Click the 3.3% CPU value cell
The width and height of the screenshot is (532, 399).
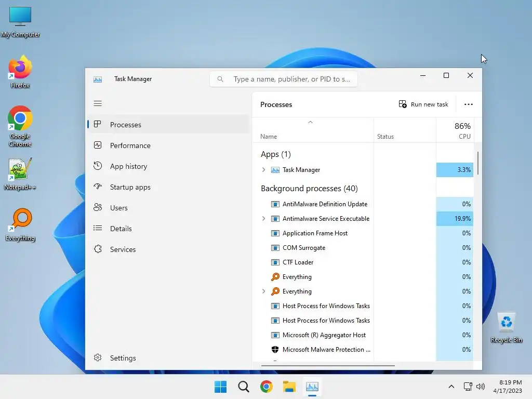click(455, 170)
